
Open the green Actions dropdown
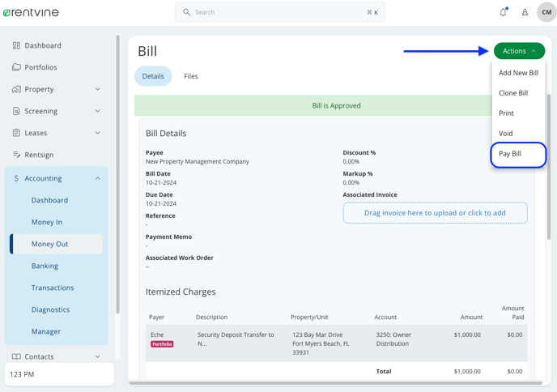click(519, 51)
